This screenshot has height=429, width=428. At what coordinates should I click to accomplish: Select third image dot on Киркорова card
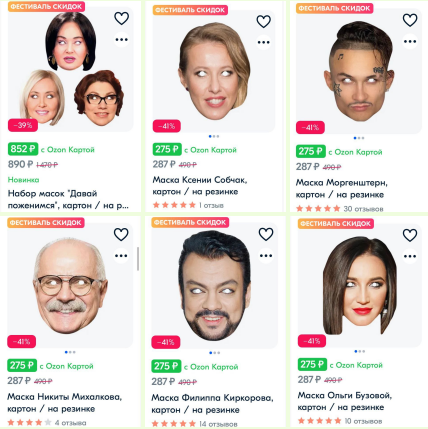[x=218, y=353]
